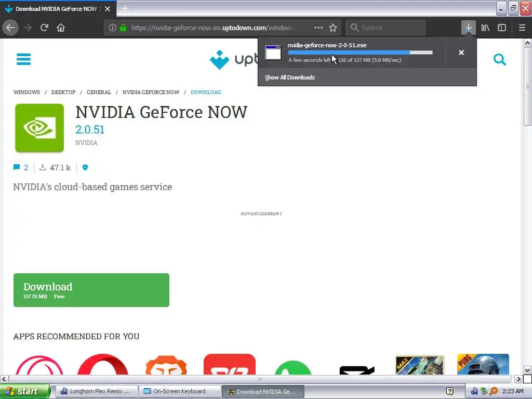Click the green secure padlock icon
Image resolution: width=532 pixels, height=399 pixels.
click(123, 28)
